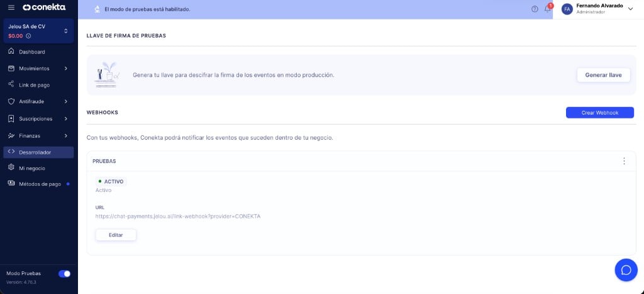The width and height of the screenshot is (644, 294).
Task: Open the hamburger menu icon
Action: pyautogui.click(x=11, y=8)
